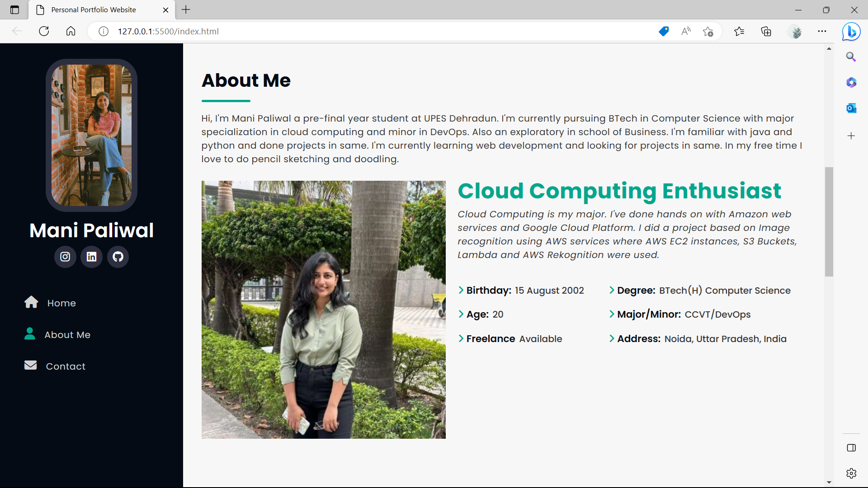This screenshot has width=868, height=488.
Task: Open the Favorites list dropdown
Action: [x=739, y=31]
